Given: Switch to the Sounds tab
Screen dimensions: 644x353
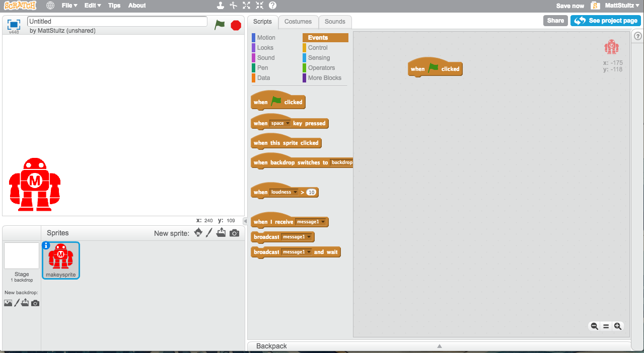Looking at the screenshot, I should pyautogui.click(x=335, y=22).
